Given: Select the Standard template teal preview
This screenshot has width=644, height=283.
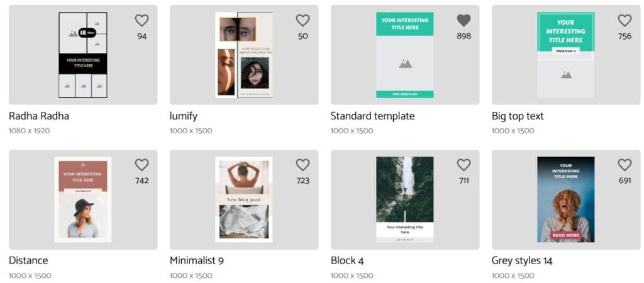Looking at the screenshot, I should tap(405, 55).
